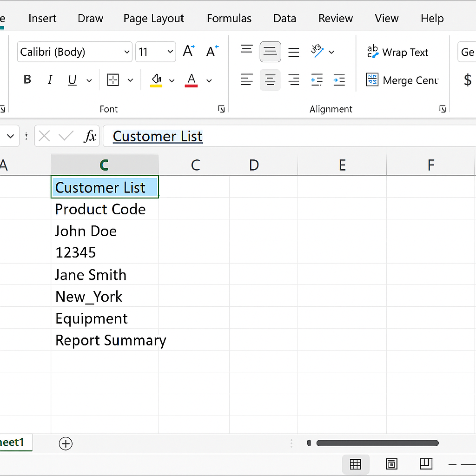Toggle Wrap Text
The image size is (476, 476).
(x=397, y=52)
